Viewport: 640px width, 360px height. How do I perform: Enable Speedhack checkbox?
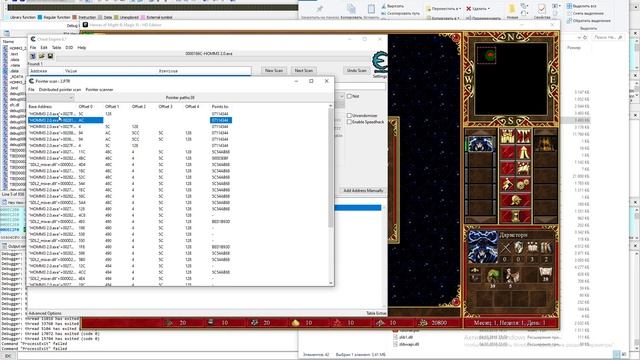[x=349, y=122]
